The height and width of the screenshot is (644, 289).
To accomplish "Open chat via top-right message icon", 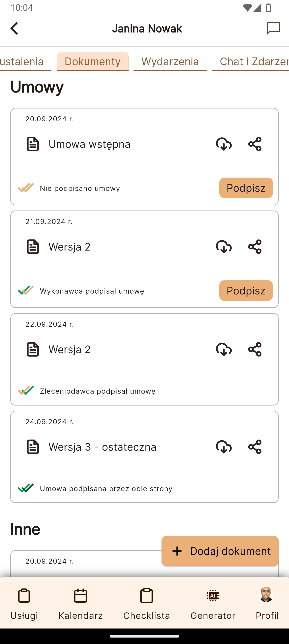I will (273, 28).
